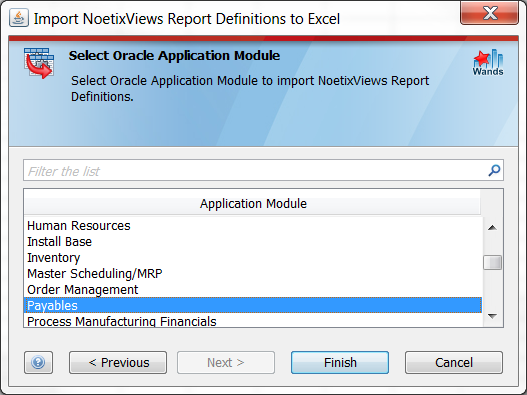Viewport: 527px width, 395px height.
Task: Click the import tables wizard icon
Action: (39, 63)
